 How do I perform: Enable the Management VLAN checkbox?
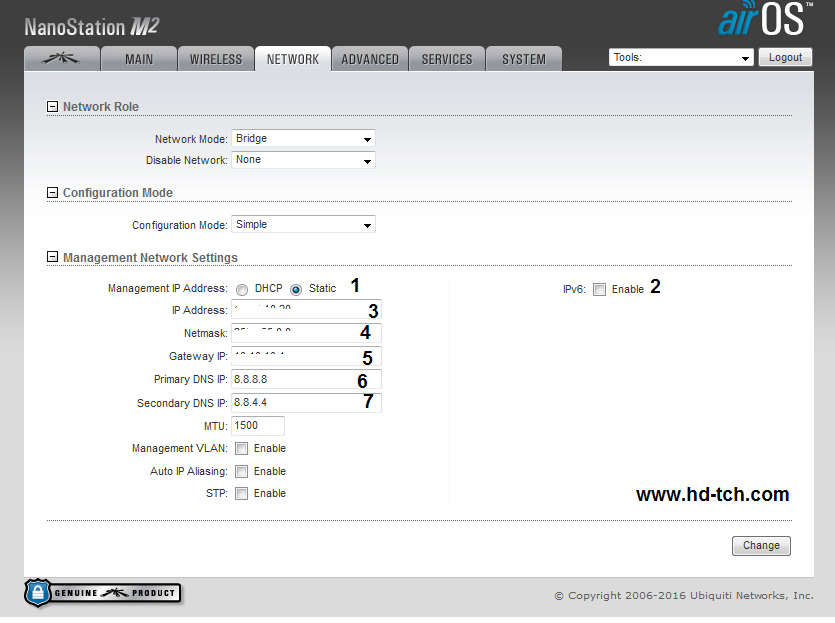pyautogui.click(x=241, y=449)
